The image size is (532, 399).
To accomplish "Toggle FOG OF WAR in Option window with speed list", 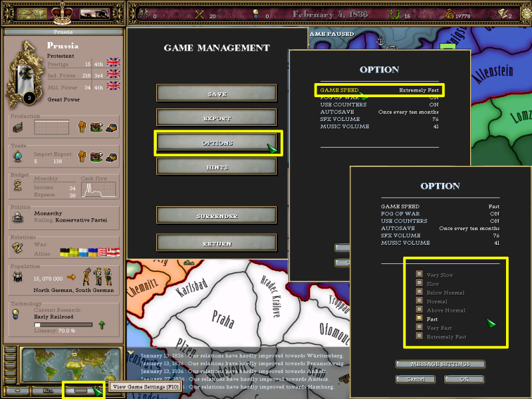I will pos(440,213).
